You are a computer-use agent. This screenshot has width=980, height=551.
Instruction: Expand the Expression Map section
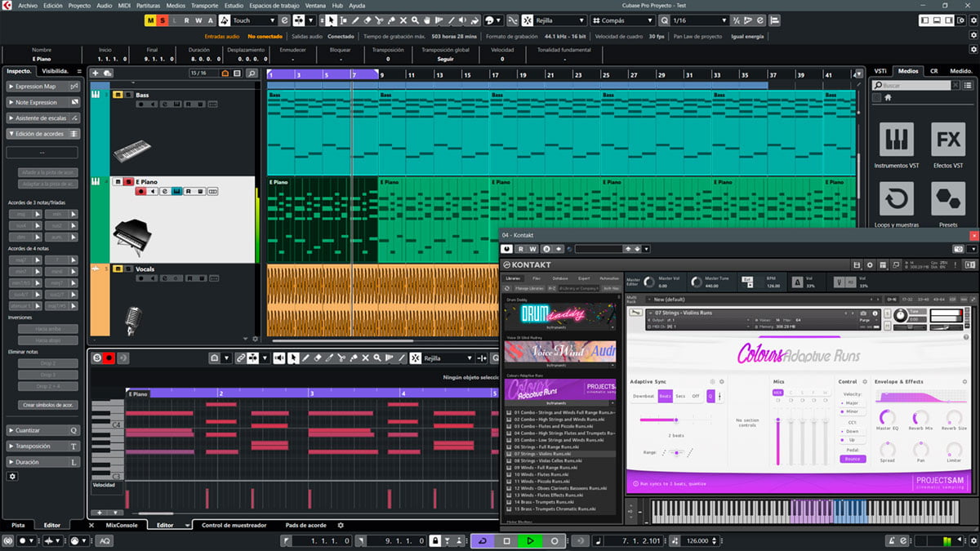[x=42, y=87]
